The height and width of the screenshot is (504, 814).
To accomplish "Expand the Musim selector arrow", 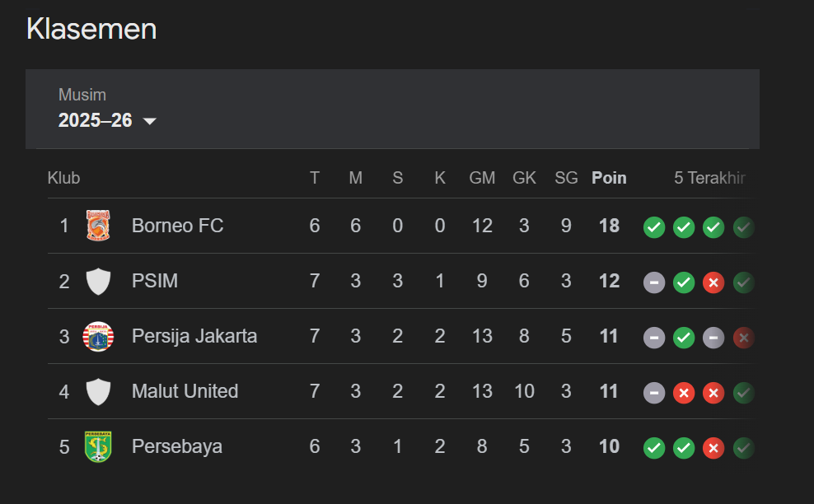I will (149, 121).
